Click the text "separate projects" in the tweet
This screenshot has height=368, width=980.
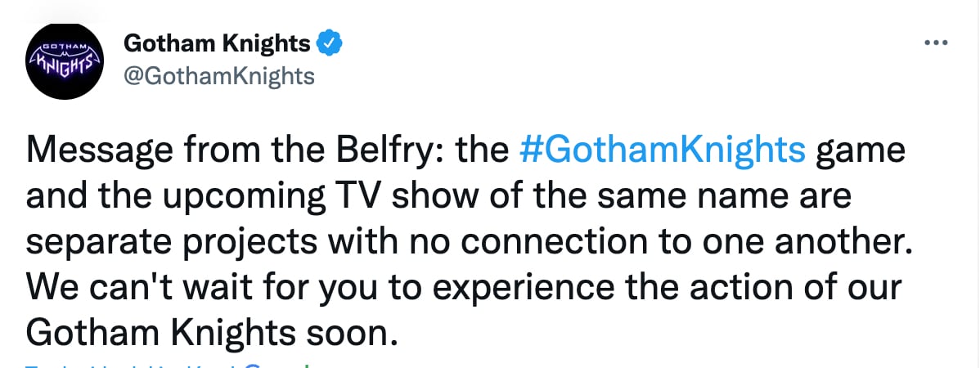point(159,241)
